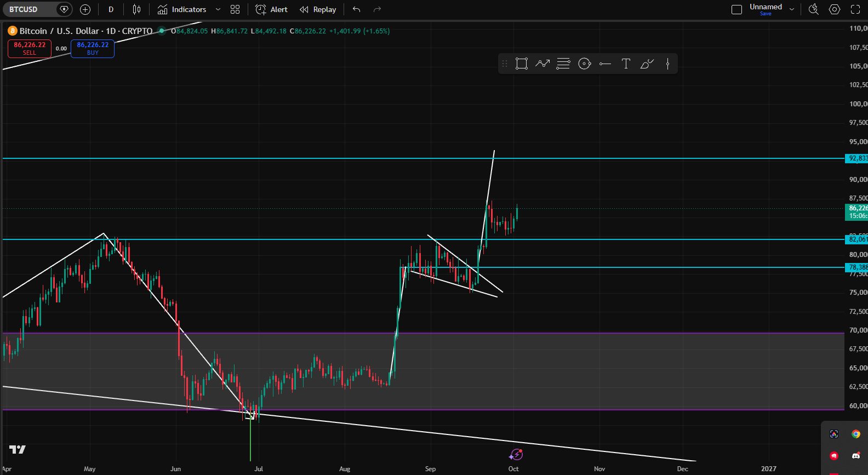The width and height of the screenshot is (868, 475).
Task: Click the 78,388 horizontal line price label
Action: [857, 267]
